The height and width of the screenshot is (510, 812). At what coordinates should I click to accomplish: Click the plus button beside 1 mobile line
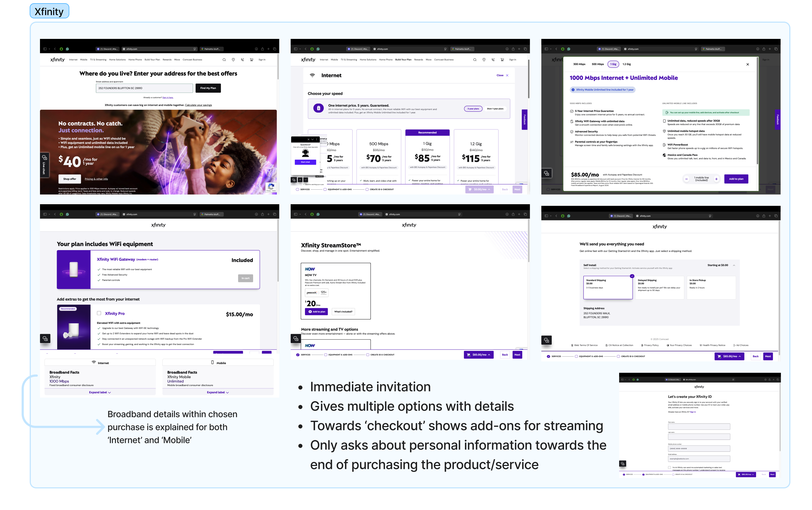[x=716, y=179]
